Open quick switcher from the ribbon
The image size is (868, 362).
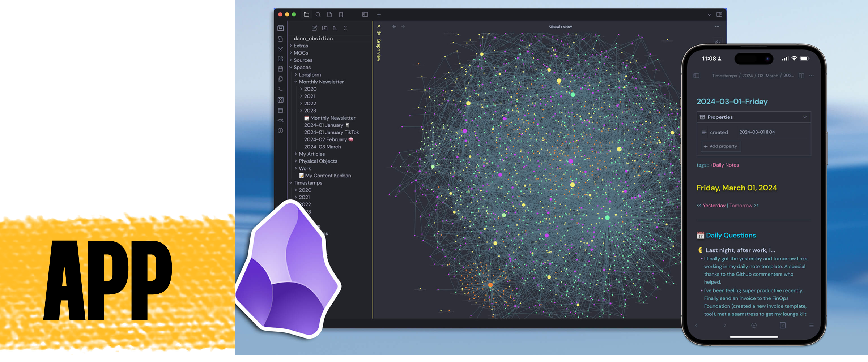click(x=281, y=39)
